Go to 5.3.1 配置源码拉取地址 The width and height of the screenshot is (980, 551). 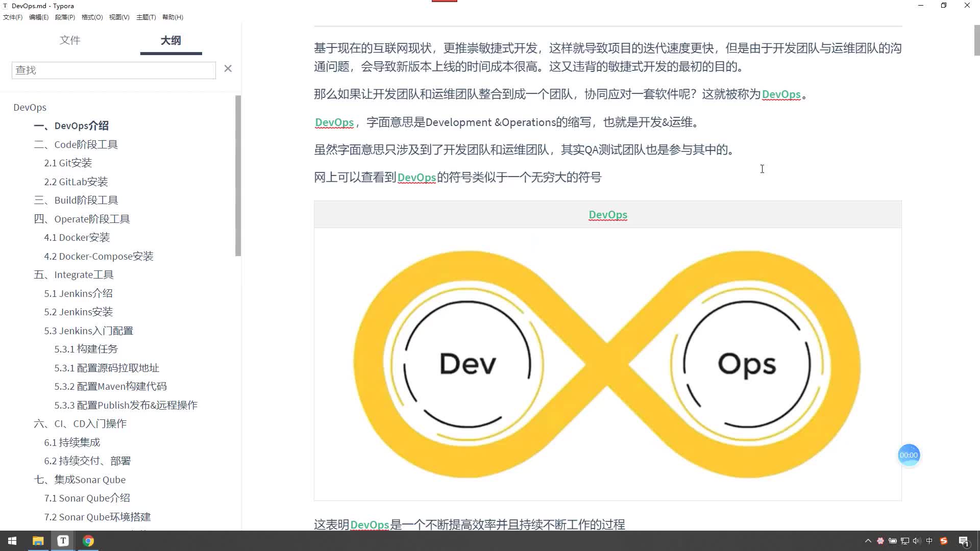point(107,368)
